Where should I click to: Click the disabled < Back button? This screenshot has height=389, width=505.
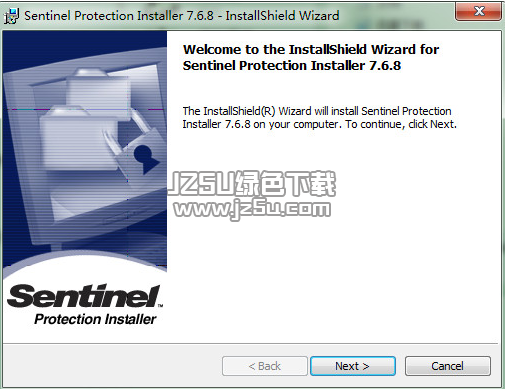pyautogui.click(x=265, y=366)
